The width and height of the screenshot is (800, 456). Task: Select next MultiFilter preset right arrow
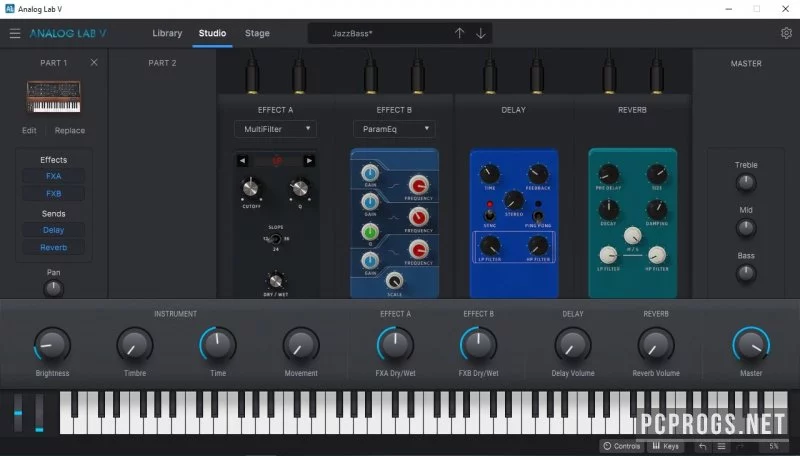(309, 161)
